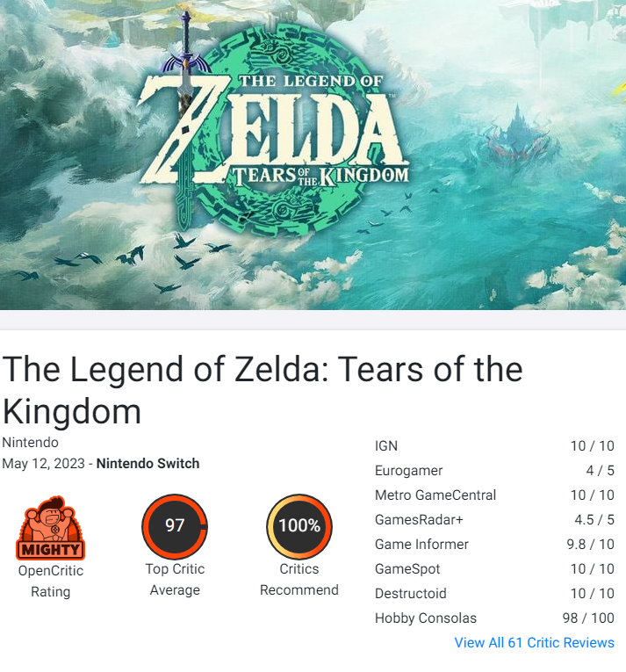
Task: Click the 100% Critics Recommend circle
Action: point(299,526)
